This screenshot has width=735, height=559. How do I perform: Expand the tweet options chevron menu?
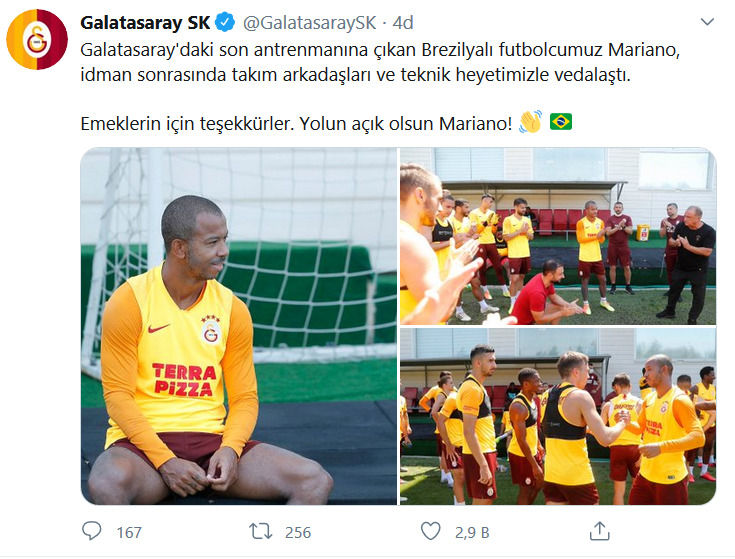[707, 22]
